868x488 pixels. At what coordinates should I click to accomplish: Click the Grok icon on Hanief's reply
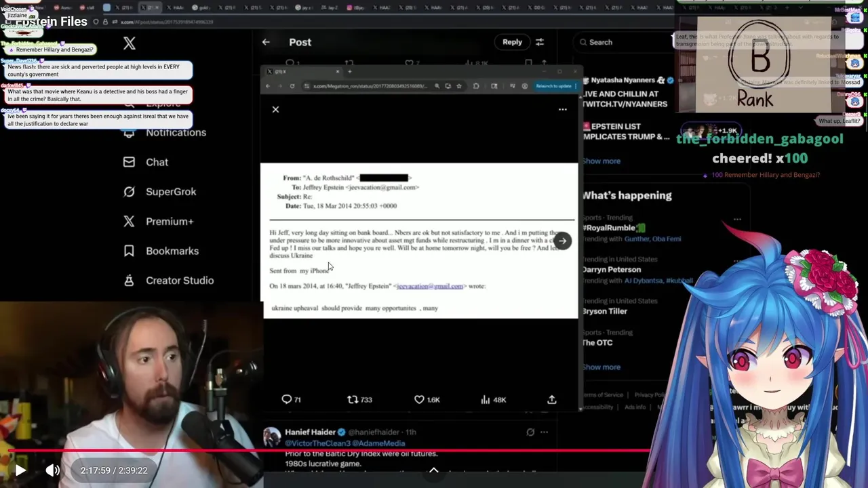tap(530, 432)
